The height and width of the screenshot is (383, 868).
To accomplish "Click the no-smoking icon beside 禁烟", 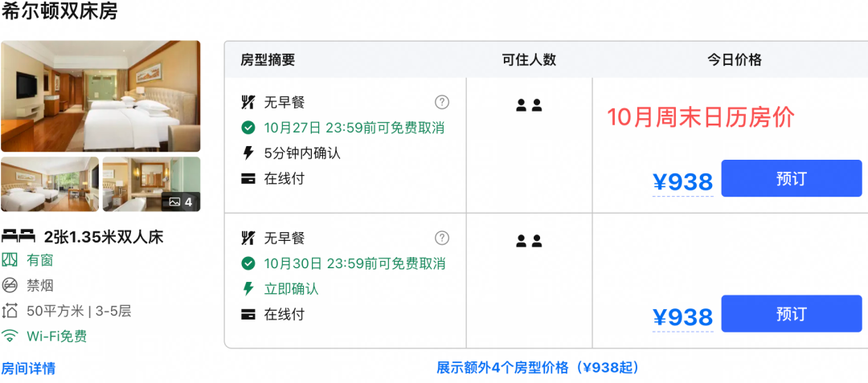I will (10, 285).
